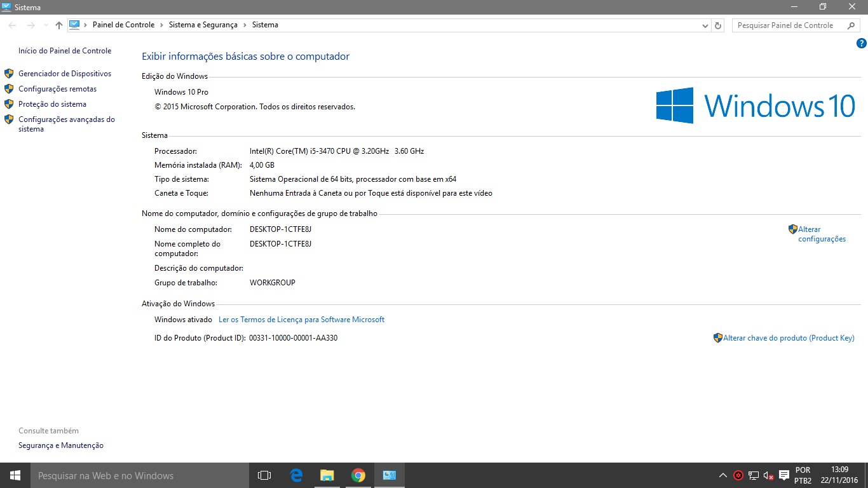This screenshot has width=868, height=488.
Task: Show hidden tray icons chevron
Action: [x=723, y=475]
